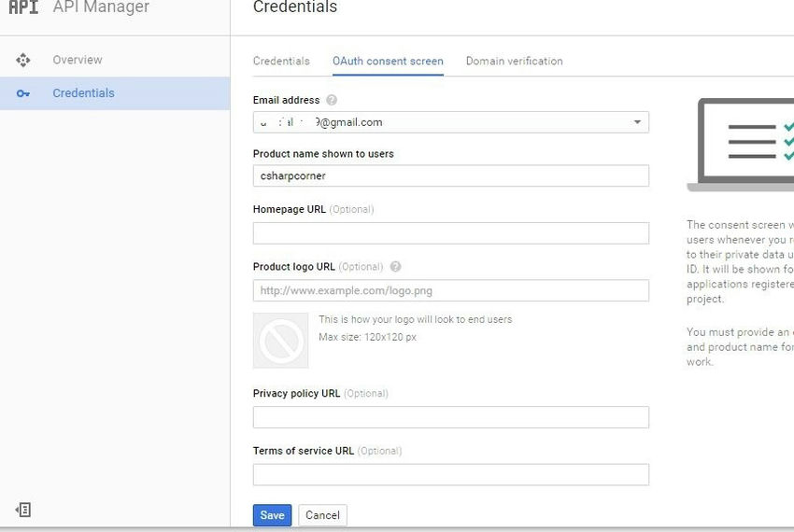
Task: Select the Privacy policy URL field
Action: point(450,417)
